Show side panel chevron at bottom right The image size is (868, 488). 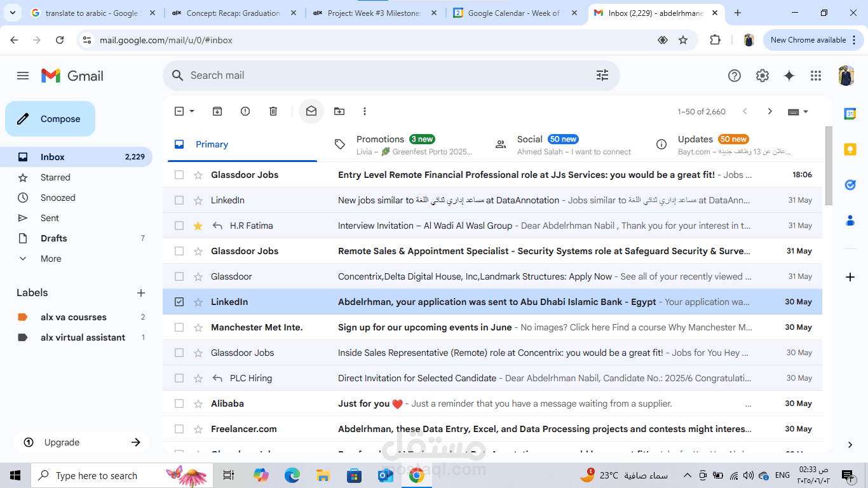click(x=850, y=445)
